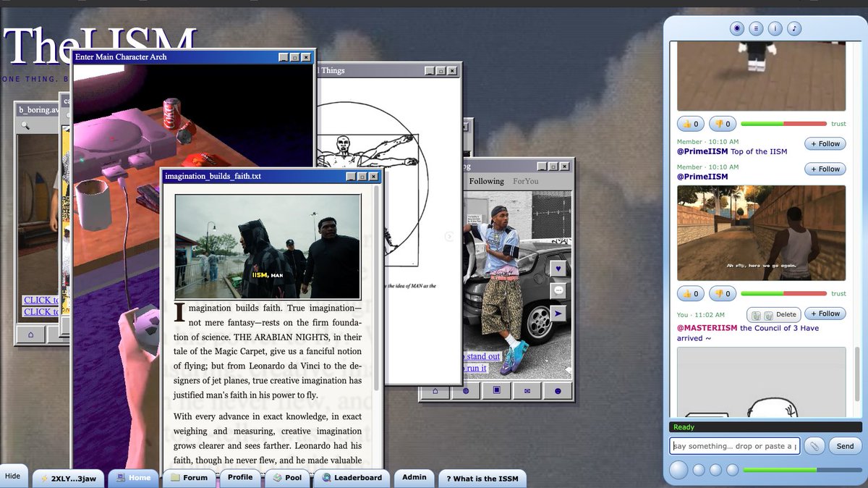
Task: Open the Roblox video thumbnail
Action: pos(761,76)
